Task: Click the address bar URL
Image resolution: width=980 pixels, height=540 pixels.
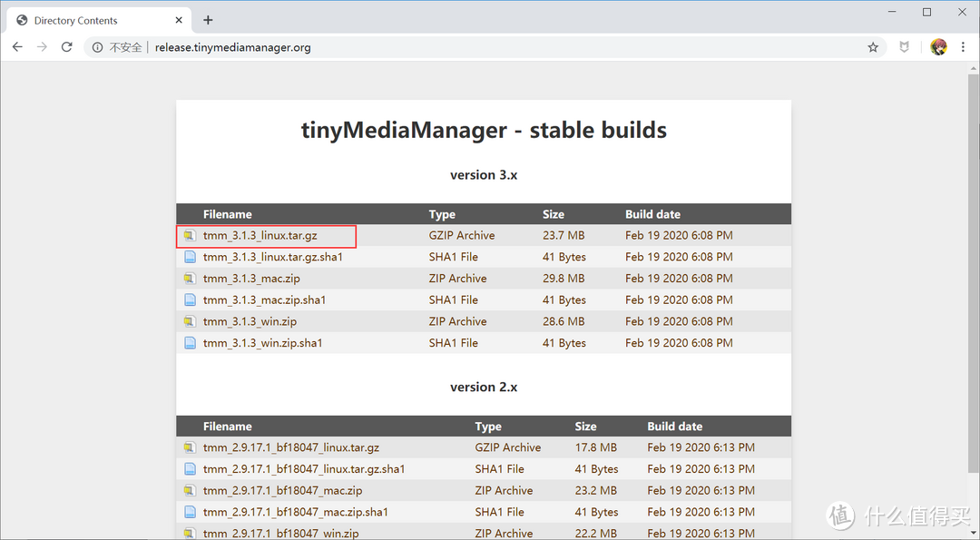Action: [x=232, y=47]
